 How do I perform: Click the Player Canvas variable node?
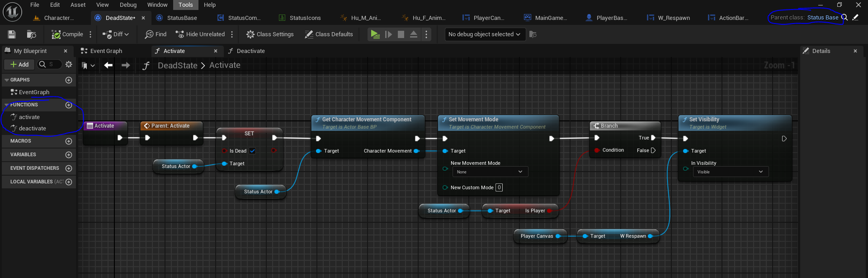point(540,236)
